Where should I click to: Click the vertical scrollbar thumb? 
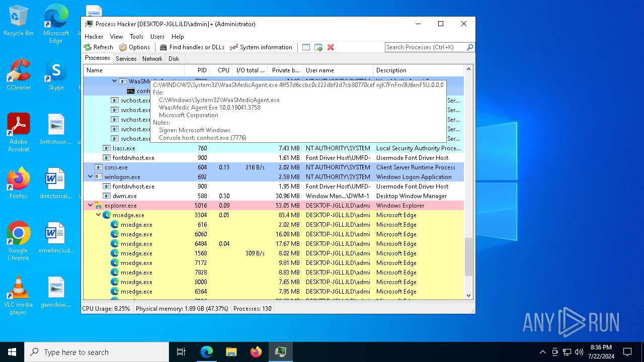468,257
